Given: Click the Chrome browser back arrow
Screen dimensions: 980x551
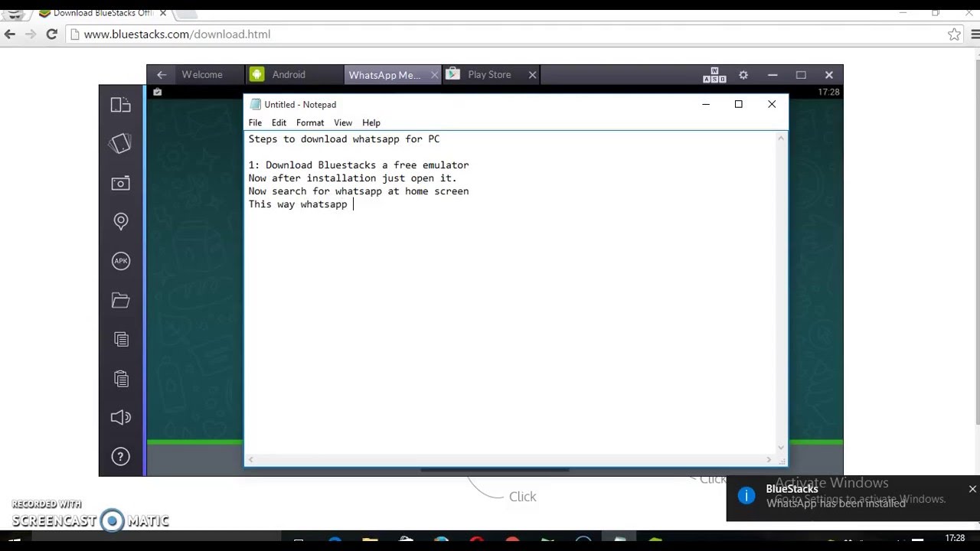Looking at the screenshot, I should [10, 34].
